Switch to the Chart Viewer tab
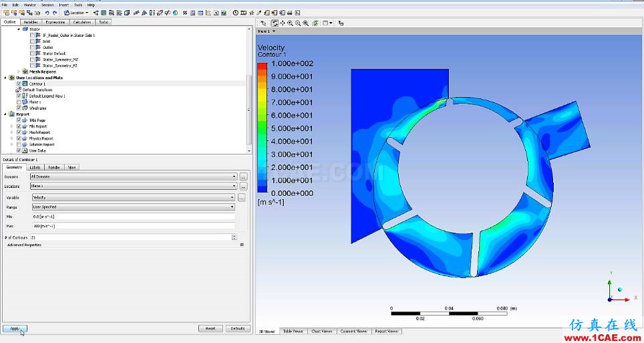This screenshot has width=644, height=343. [x=322, y=332]
